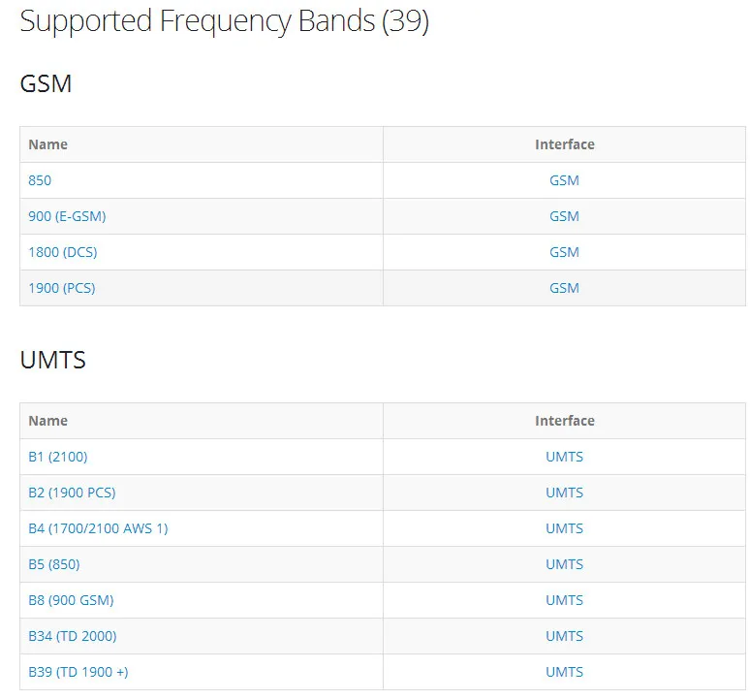This screenshot has height=700, width=750.
Task: Open the B1 (2100) UMTS band link
Action: click(58, 457)
